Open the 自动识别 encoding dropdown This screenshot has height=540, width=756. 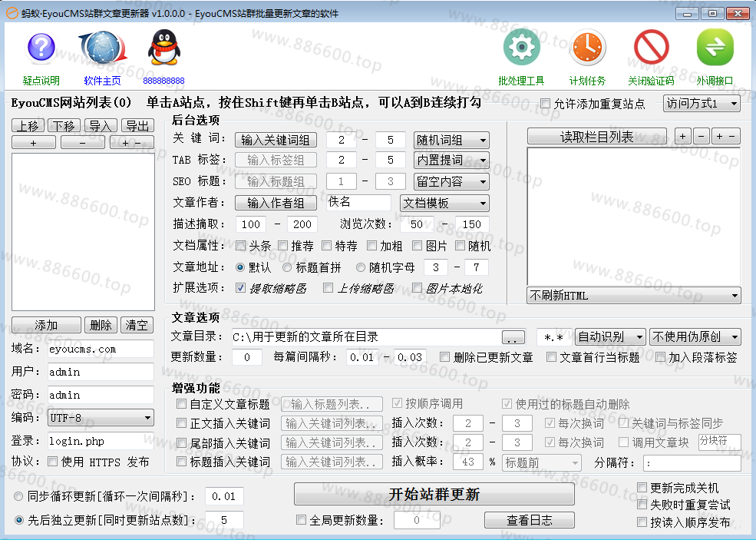[x=610, y=337]
